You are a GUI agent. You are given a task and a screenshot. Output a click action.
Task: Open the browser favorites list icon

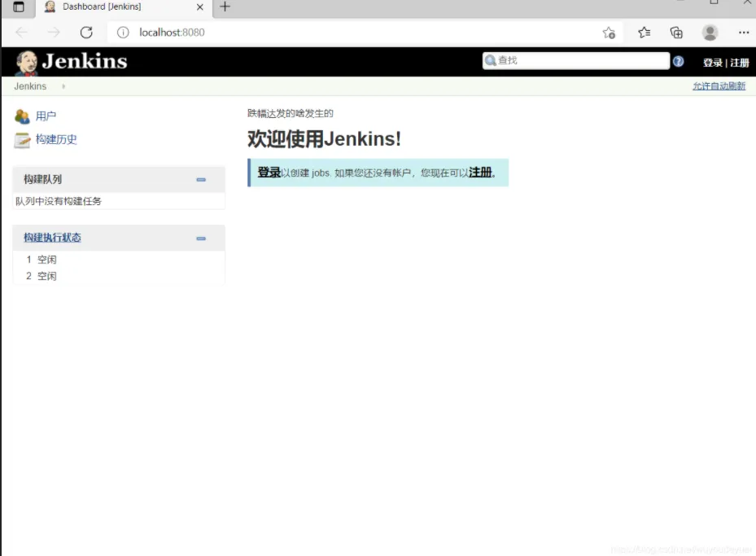point(645,33)
